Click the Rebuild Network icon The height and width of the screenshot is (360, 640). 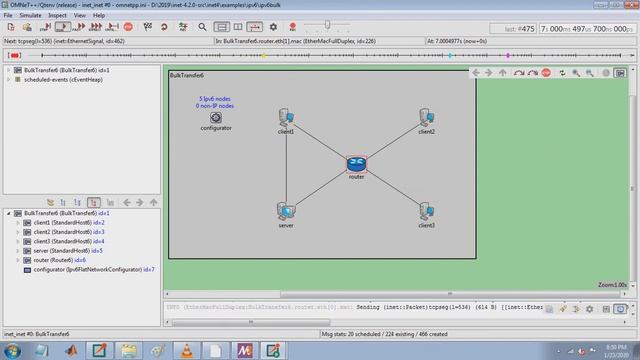[164, 27]
